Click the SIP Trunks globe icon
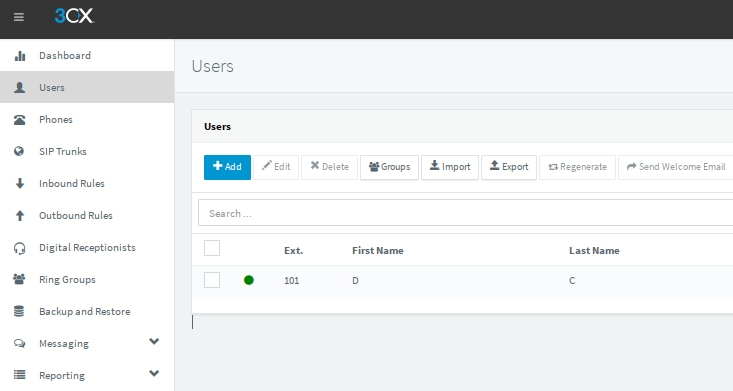 point(19,152)
